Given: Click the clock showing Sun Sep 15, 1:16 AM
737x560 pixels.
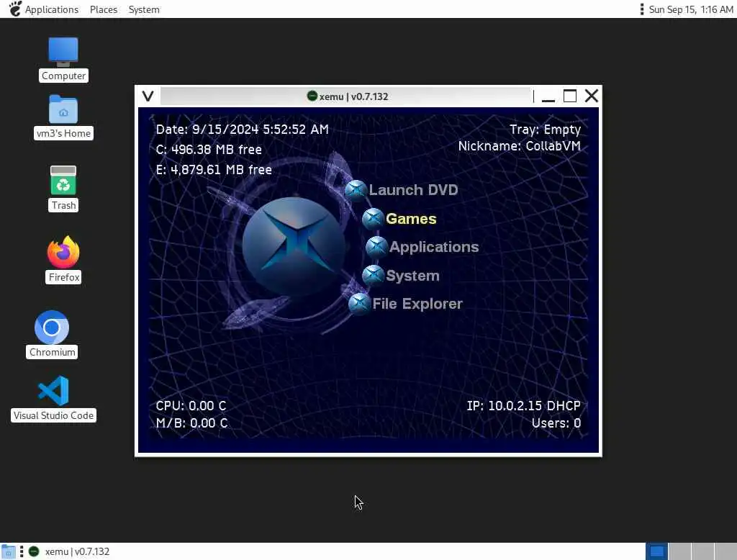Looking at the screenshot, I should coord(691,9).
